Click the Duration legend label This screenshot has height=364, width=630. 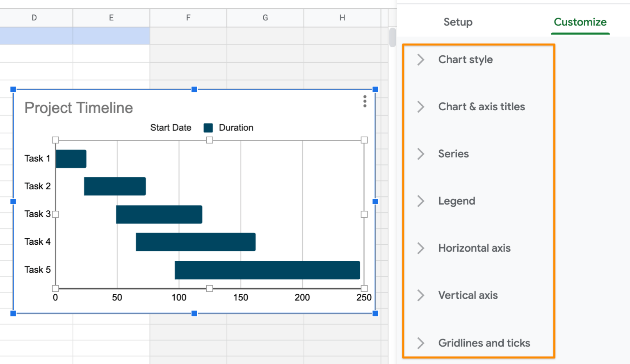236,127
